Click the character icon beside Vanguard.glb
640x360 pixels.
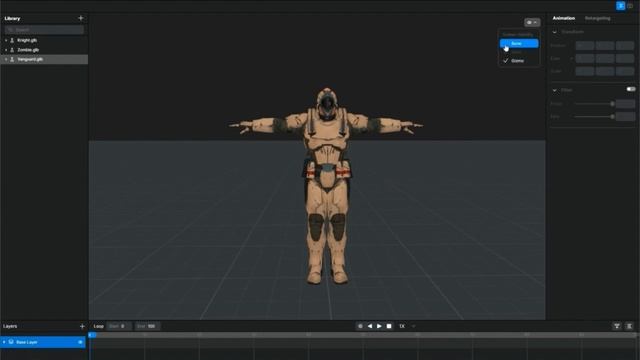pos(12,59)
